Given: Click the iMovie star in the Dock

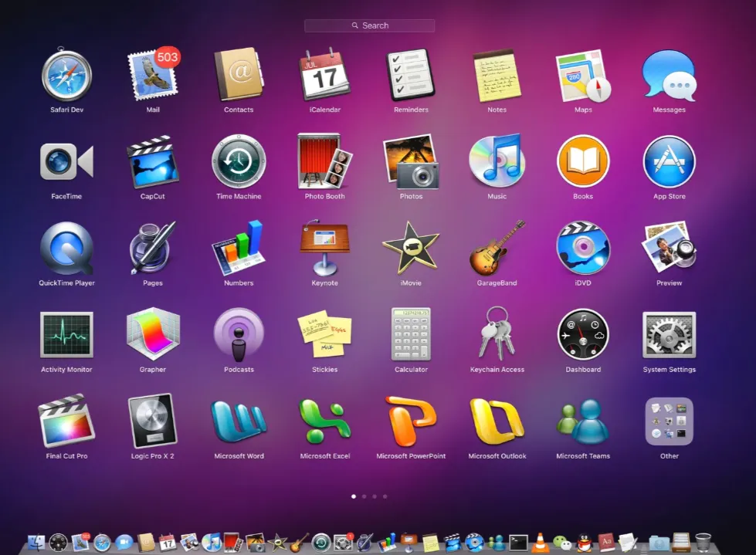Looking at the screenshot, I should [x=278, y=543].
